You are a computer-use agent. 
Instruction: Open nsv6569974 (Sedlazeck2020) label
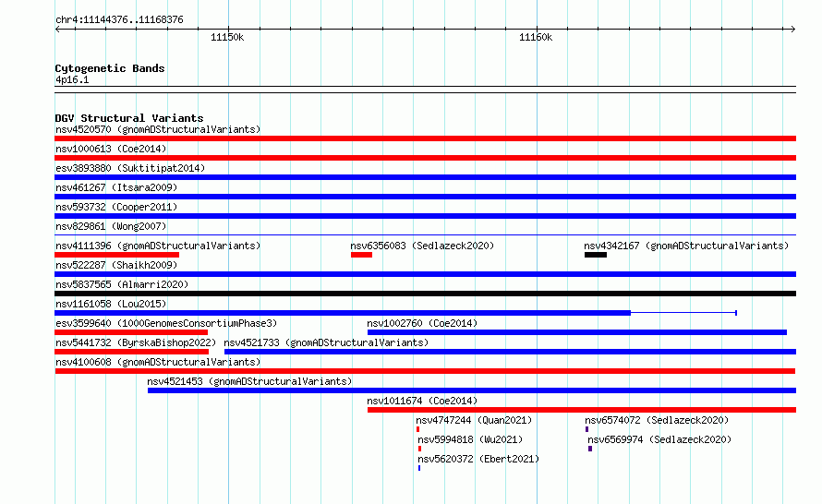tap(659, 439)
